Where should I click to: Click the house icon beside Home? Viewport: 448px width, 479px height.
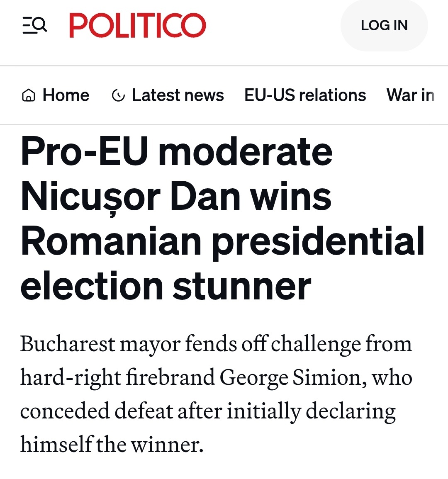[29, 95]
